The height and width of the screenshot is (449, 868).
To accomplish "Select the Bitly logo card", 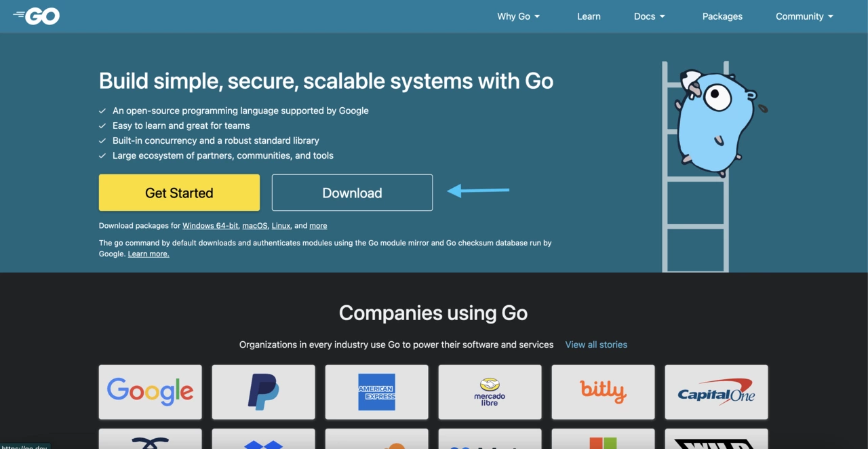I will [x=603, y=391].
